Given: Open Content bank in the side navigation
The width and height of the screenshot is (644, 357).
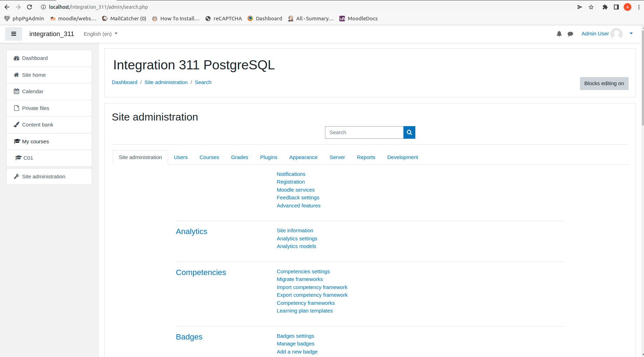Looking at the screenshot, I should [49, 125].
